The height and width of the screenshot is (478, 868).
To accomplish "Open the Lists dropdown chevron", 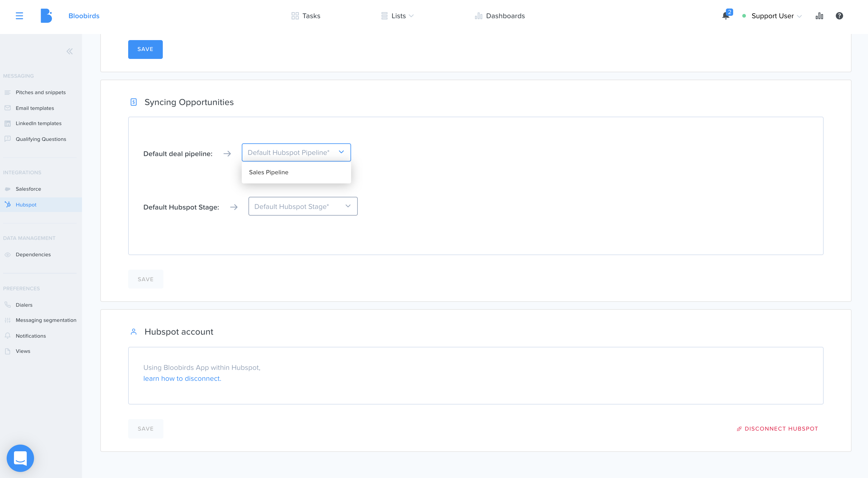I will 411,16.
